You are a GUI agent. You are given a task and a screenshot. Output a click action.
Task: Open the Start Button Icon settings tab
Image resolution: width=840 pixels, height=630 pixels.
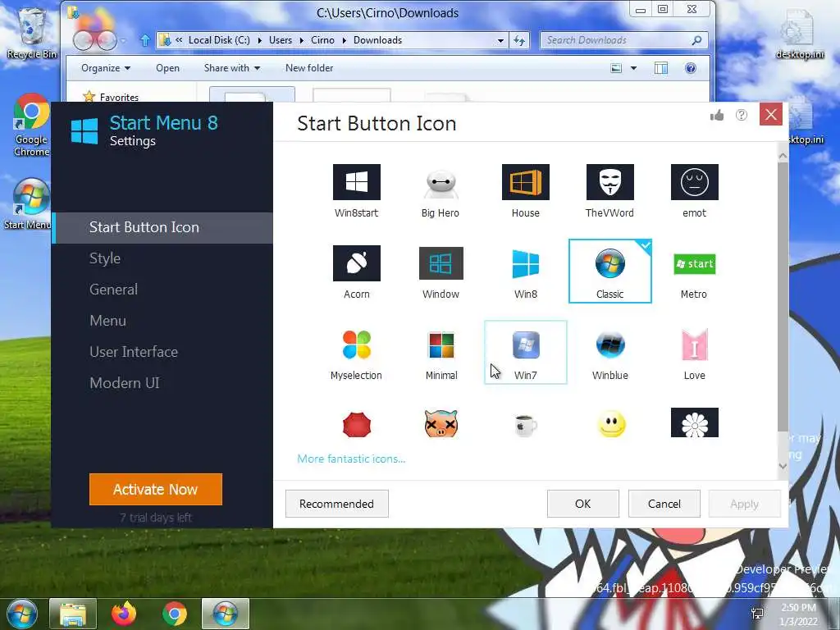(162, 228)
